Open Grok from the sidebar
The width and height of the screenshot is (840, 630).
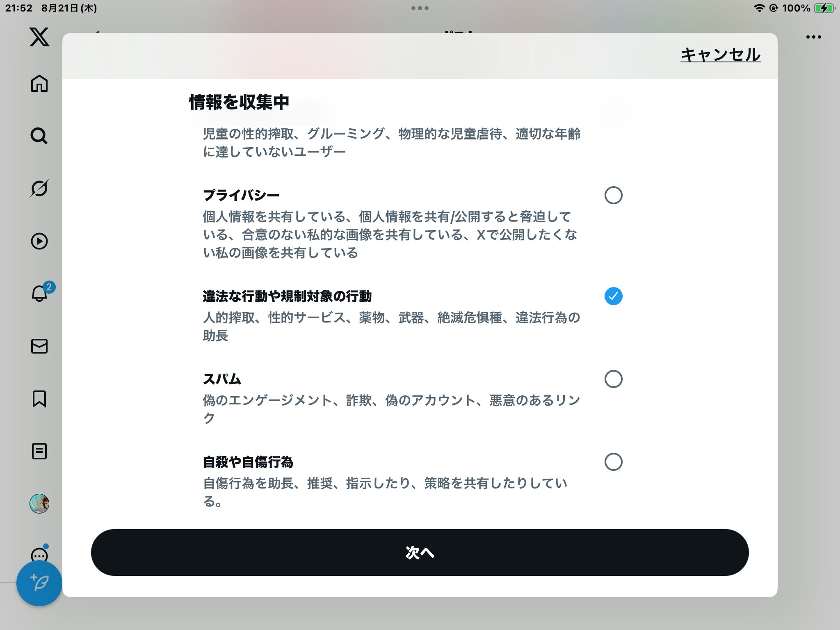pos(39,188)
